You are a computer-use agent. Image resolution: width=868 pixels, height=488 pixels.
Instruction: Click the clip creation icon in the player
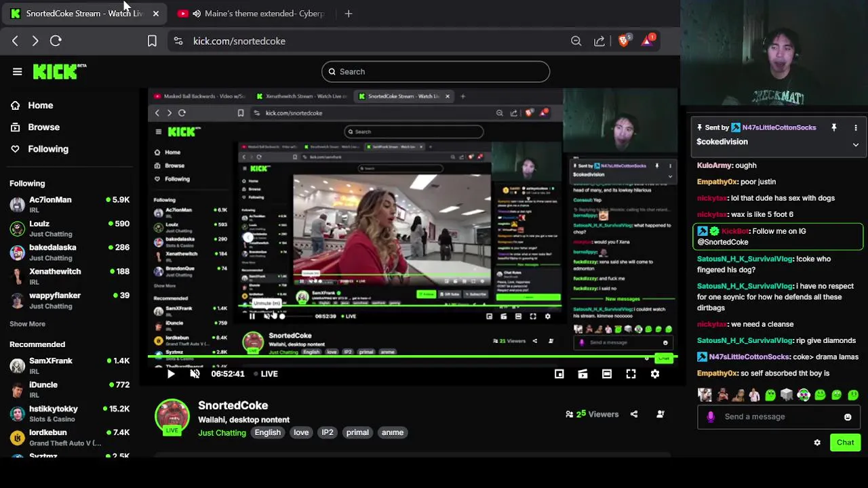583,373
